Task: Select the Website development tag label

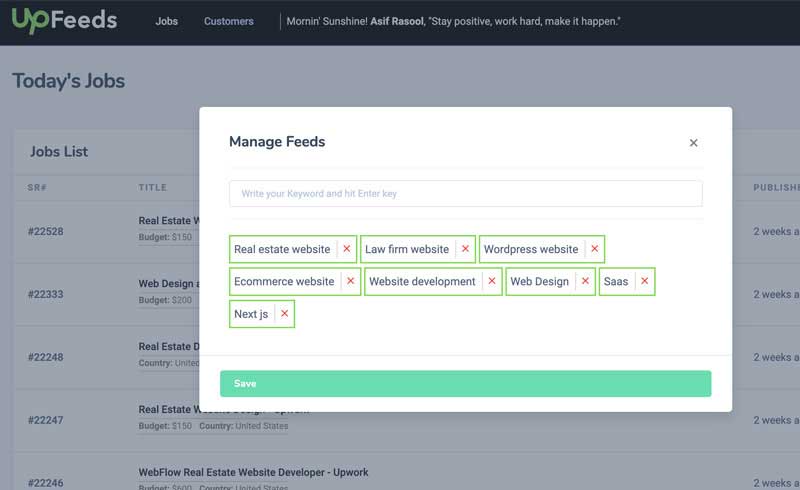Action: click(x=422, y=281)
